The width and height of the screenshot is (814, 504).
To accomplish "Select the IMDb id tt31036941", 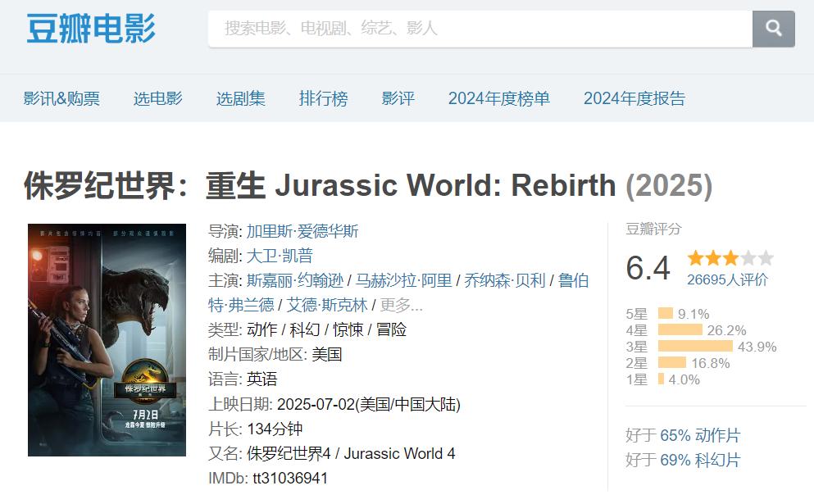I will click(290, 478).
